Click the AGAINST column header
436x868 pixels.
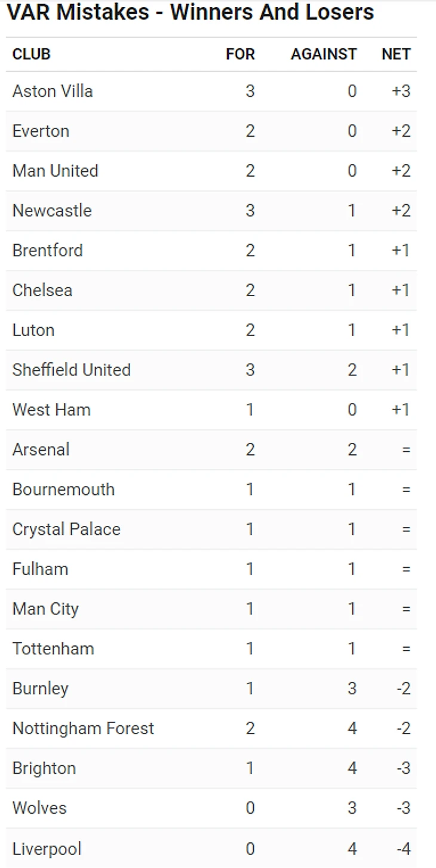[x=324, y=54]
